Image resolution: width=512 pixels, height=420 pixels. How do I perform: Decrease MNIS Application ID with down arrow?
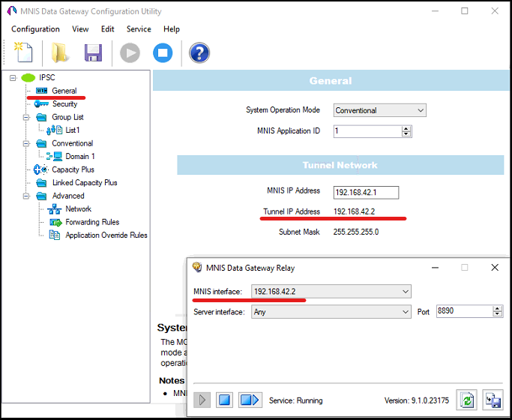click(406, 134)
